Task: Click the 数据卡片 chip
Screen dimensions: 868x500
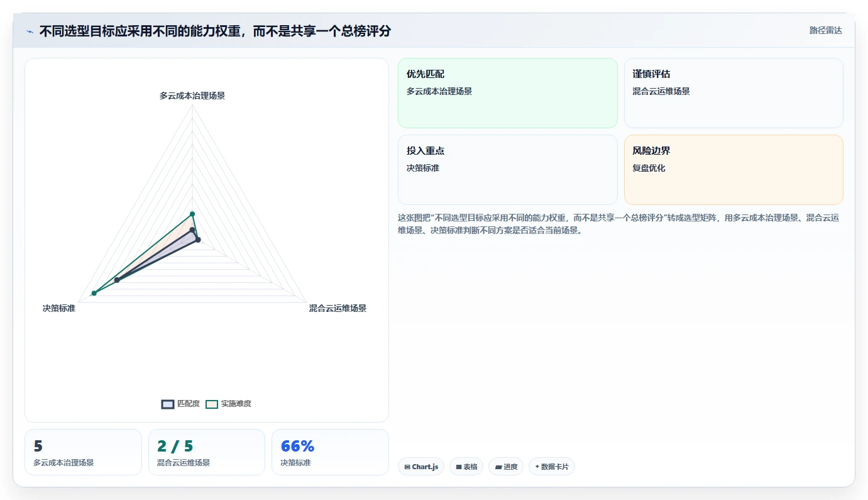Action: [552, 467]
